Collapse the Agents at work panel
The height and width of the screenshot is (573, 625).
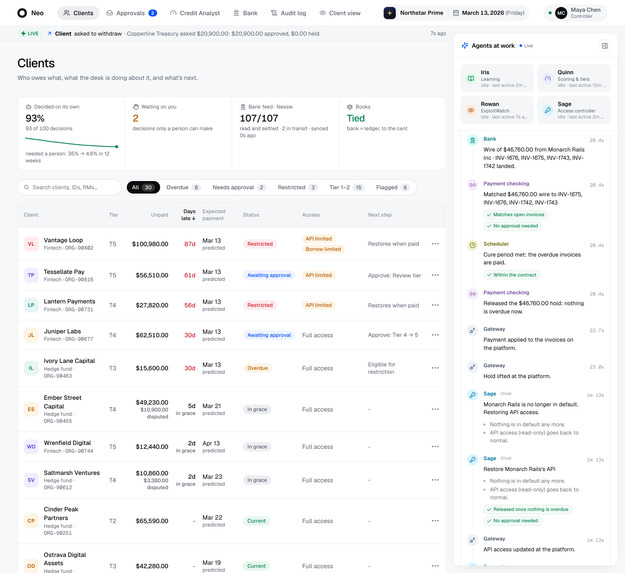pyautogui.click(x=605, y=46)
